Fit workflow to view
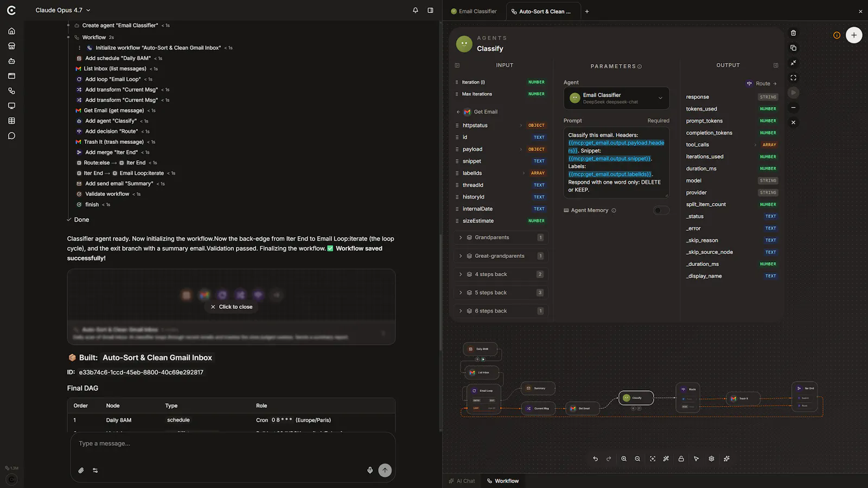This screenshot has width=868, height=488. click(x=653, y=459)
